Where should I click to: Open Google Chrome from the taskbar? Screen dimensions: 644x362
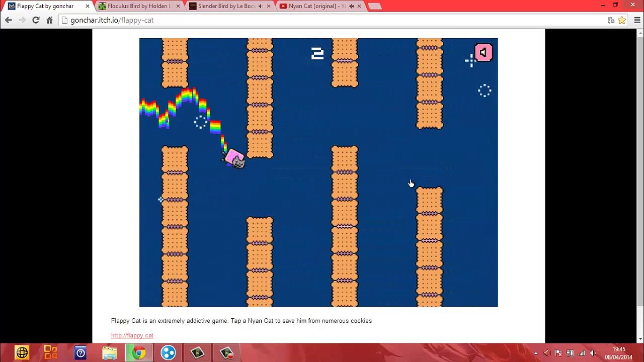pos(139,353)
